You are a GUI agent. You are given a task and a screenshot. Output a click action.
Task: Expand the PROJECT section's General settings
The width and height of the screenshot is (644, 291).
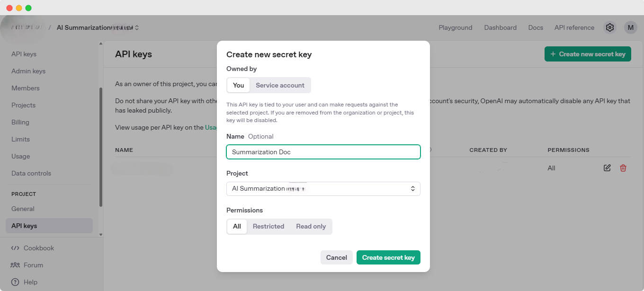pyautogui.click(x=23, y=209)
